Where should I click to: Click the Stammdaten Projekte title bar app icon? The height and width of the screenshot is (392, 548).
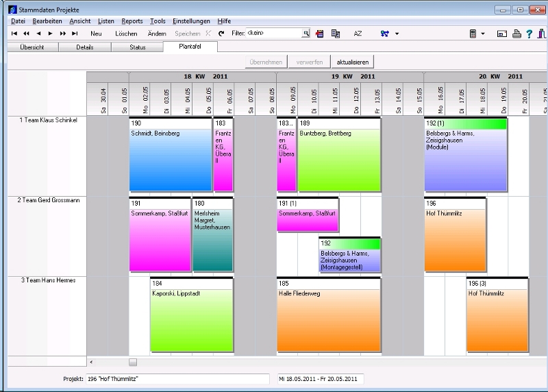(12, 10)
